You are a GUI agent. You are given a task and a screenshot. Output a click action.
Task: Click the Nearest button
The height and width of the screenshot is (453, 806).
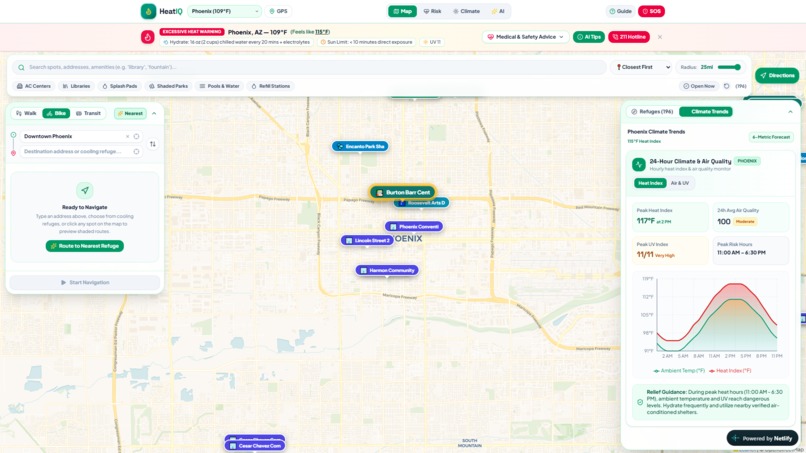[x=130, y=113]
